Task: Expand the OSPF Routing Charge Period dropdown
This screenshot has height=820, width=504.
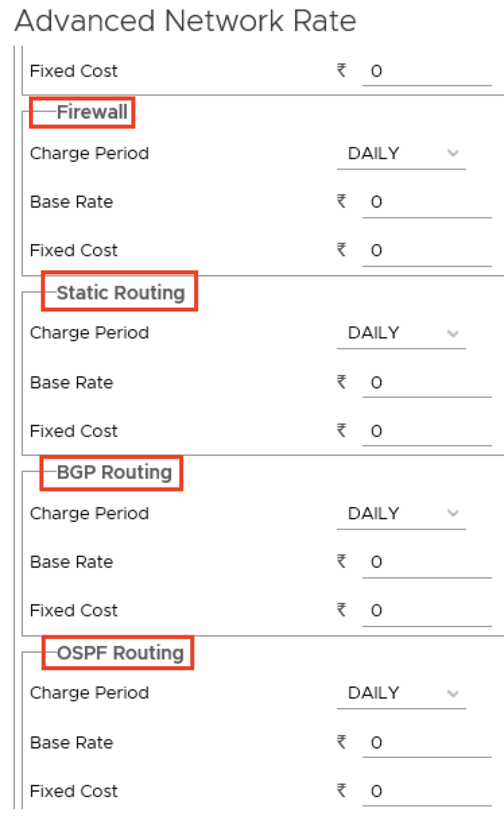Action: 402,693
